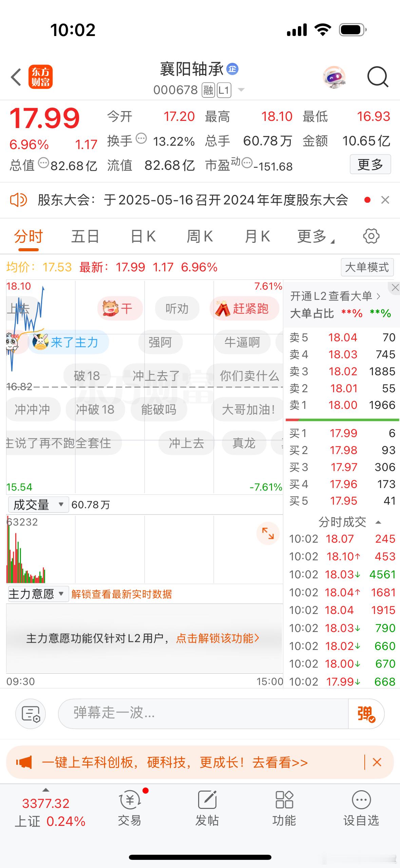Tap the megaphone promo icon
This screenshot has width=400, height=868.
(24, 763)
